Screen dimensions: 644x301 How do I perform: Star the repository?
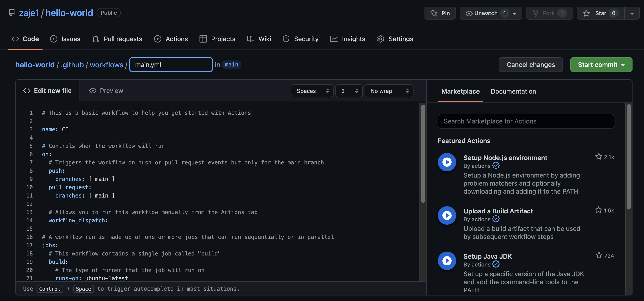tap(601, 13)
